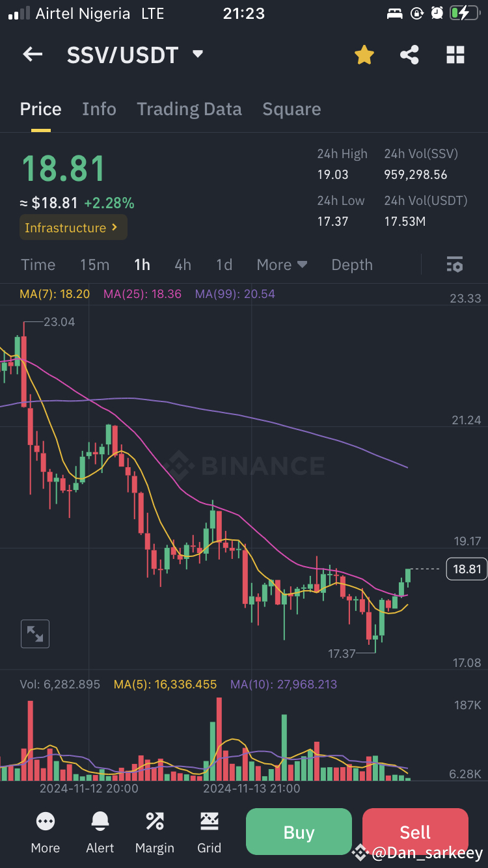Image resolution: width=488 pixels, height=868 pixels.
Task: Tap the green Buy button
Action: (x=299, y=832)
